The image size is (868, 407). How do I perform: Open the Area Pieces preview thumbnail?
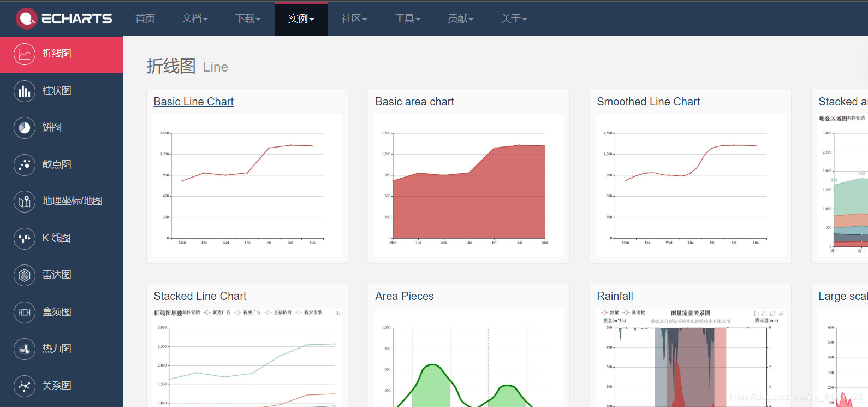[x=469, y=358]
